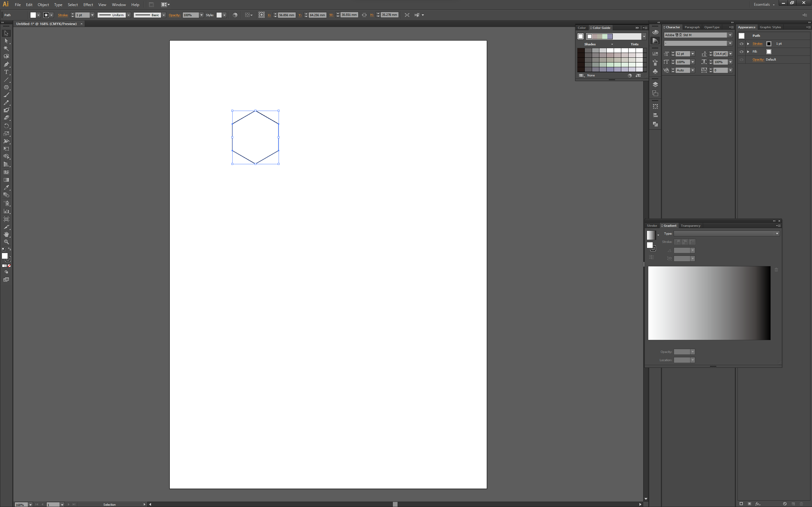Screen dimensions: 812x507
Task: Open the Layers panel icon
Action: tap(655, 84)
